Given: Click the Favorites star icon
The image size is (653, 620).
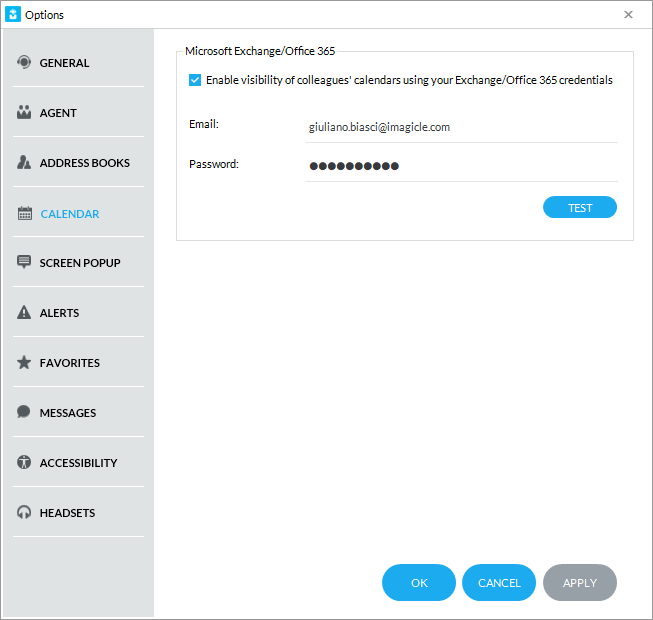Looking at the screenshot, I should pos(24,362).
